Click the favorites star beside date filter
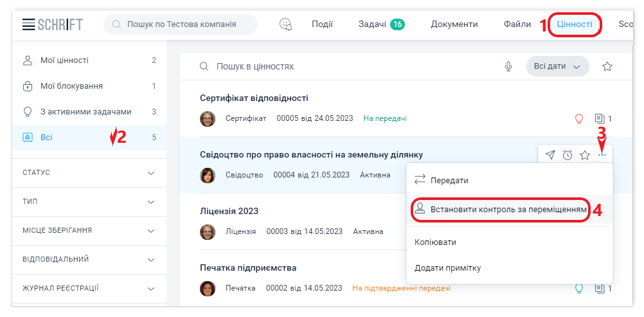This screenshot has width=644, height=317. pos(607,66)
